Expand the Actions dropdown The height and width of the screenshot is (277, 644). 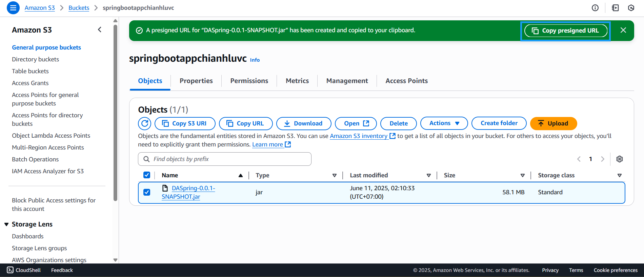click(x=444, y=123)
